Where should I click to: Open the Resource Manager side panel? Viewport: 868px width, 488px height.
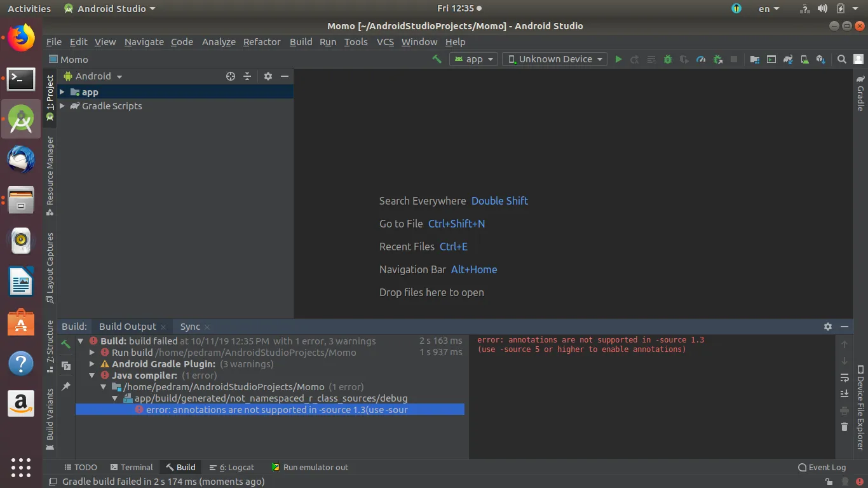point(50,176)
